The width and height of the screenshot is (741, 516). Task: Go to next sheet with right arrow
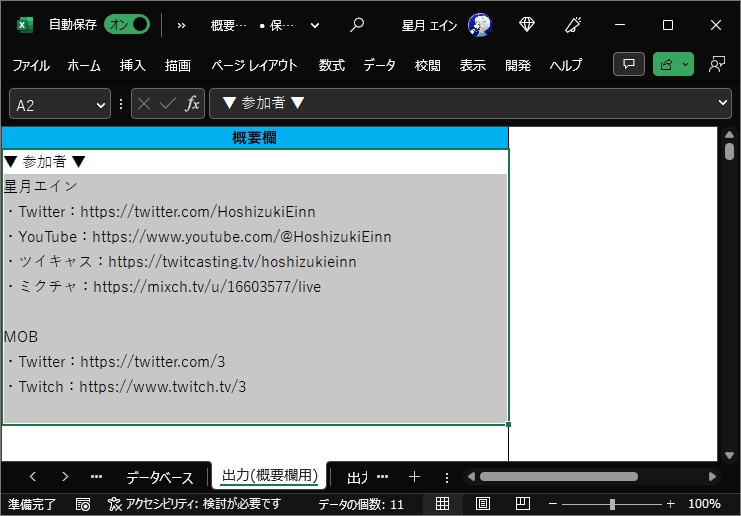point(65,476)
